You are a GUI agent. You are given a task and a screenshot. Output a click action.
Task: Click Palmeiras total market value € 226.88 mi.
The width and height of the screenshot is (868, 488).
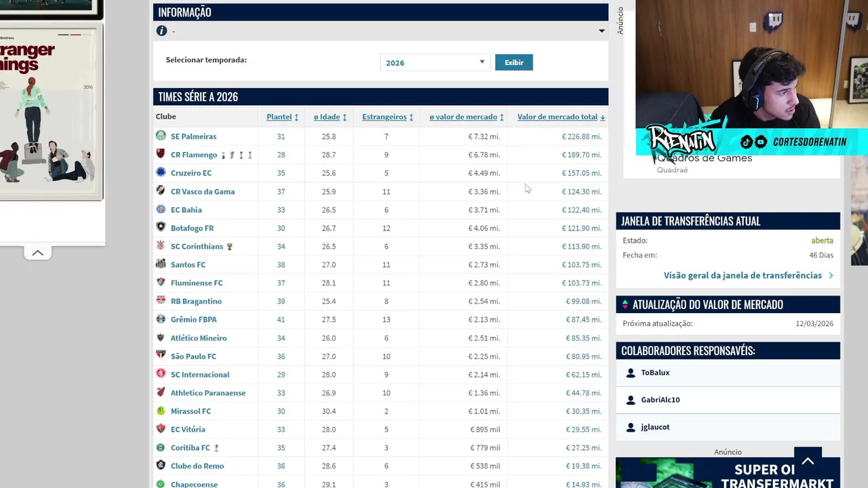(581, 136)
